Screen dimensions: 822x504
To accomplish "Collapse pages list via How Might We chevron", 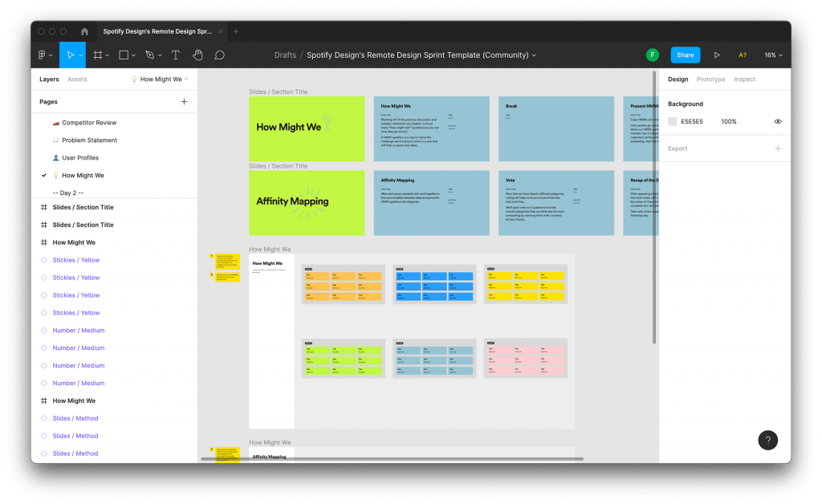I will [186, 79].
